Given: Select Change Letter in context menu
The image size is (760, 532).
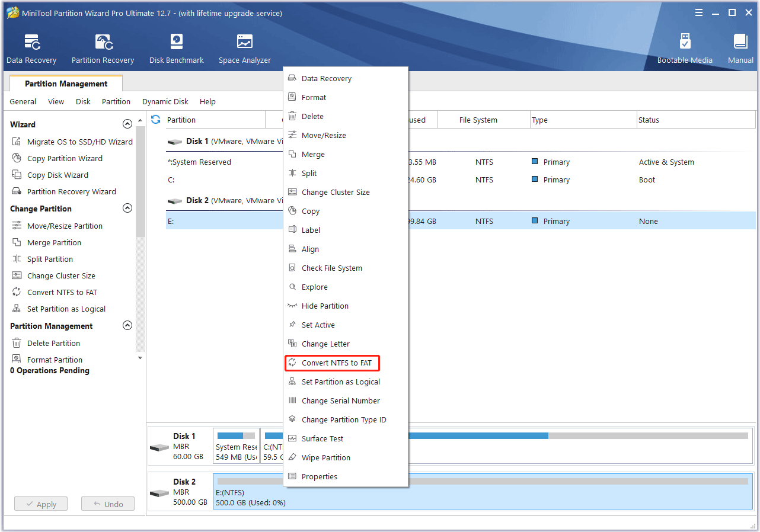Looking at the screenshot, I should [x=346, y=344].
